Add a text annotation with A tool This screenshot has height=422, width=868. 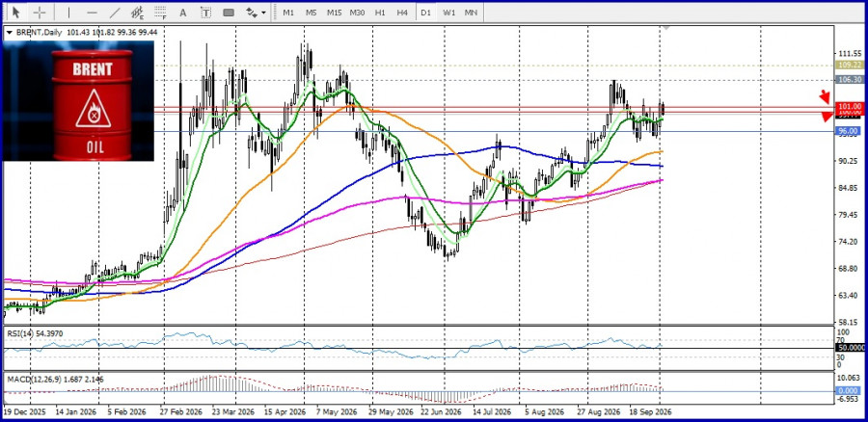(x=183, y=13)
